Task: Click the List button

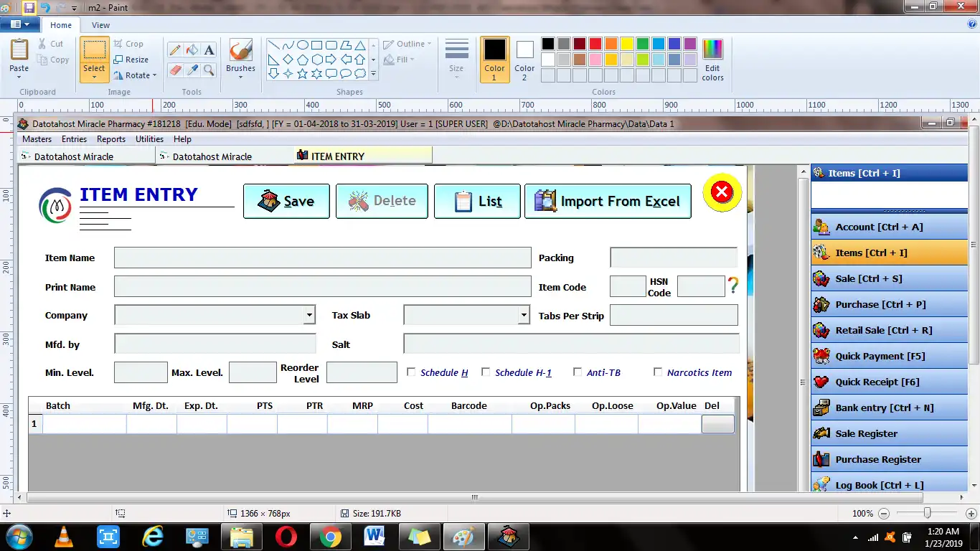Action: point(477,201)
